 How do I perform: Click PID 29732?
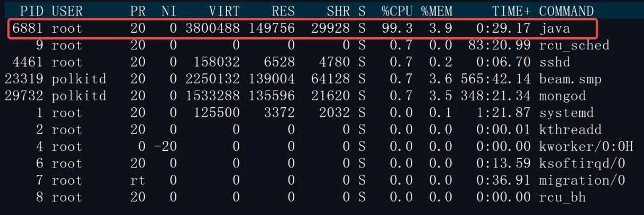coord(23,96)
